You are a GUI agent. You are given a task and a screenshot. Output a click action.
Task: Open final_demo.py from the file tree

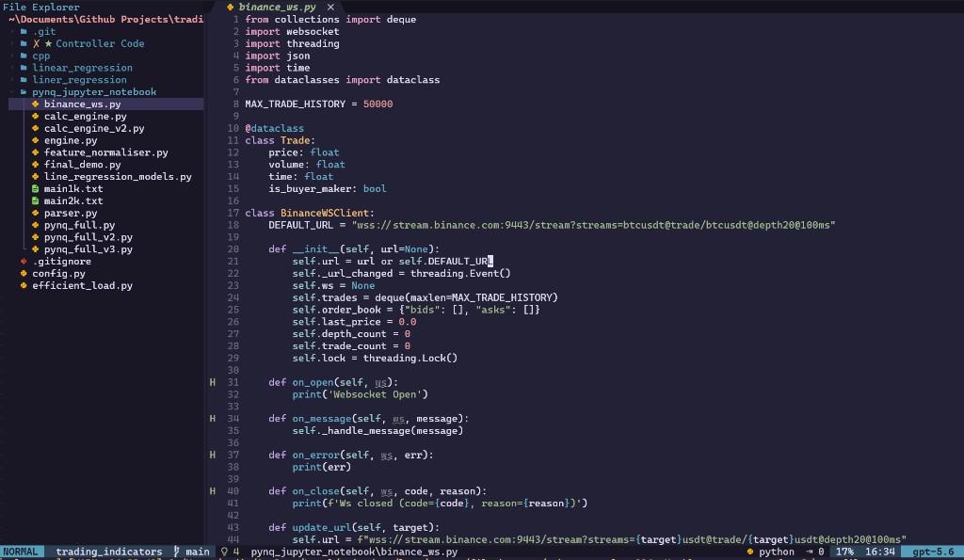click(x=83, y=164)
